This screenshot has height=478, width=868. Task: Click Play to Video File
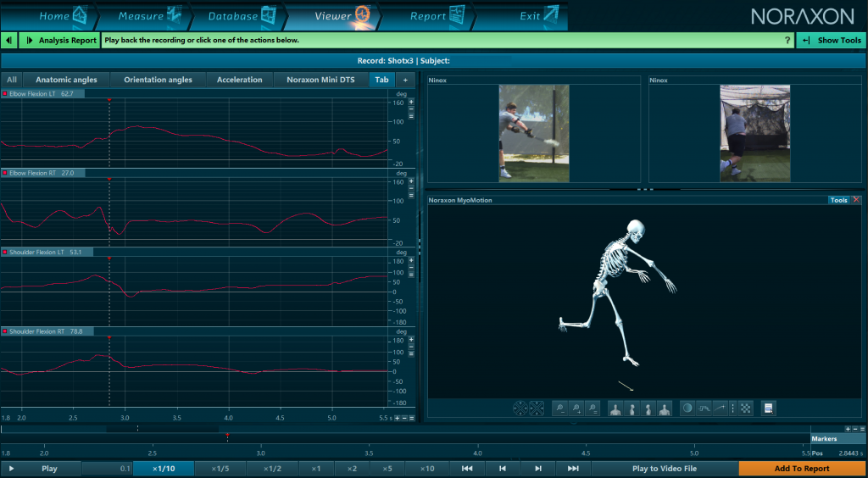click(665, 469)
